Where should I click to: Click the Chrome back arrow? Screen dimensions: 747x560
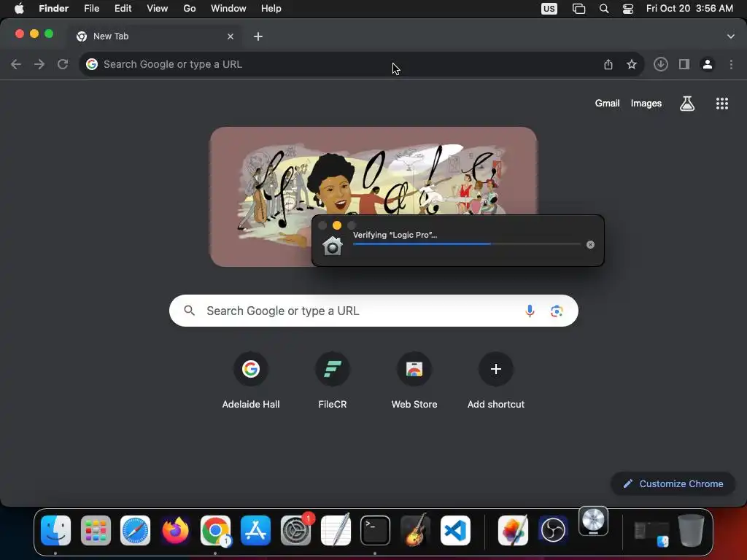click(16, 64)
